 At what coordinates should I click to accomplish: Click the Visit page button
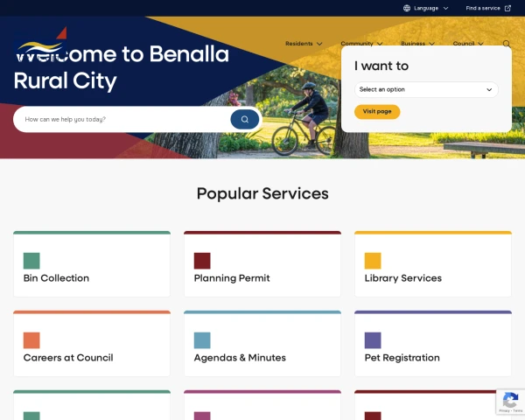click(377, 111)
